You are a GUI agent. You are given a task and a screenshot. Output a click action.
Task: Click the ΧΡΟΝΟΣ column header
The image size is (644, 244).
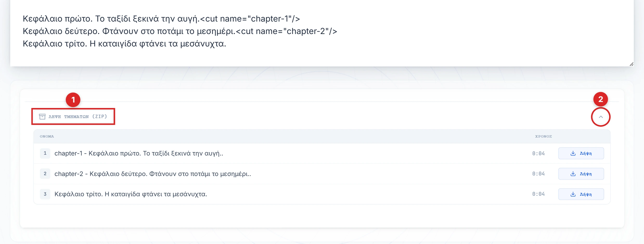[x=543, y=136]
